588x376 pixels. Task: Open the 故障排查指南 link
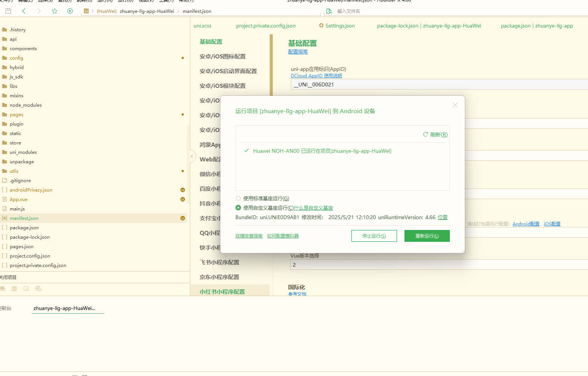point(249,236)
